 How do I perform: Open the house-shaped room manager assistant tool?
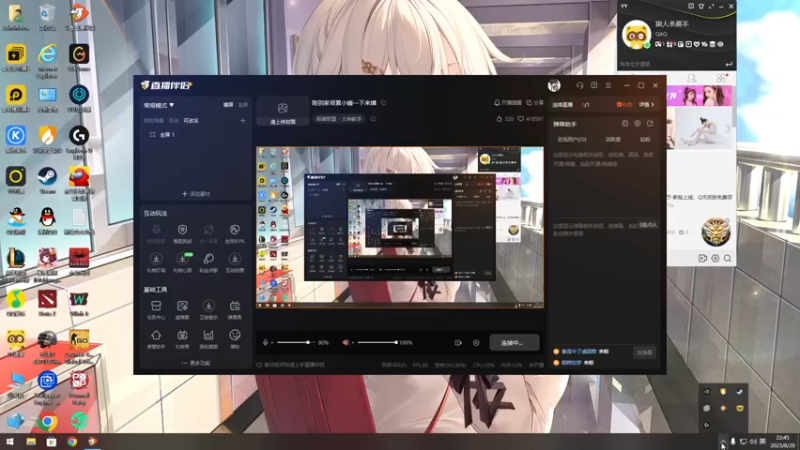click(x=156, y=339)
